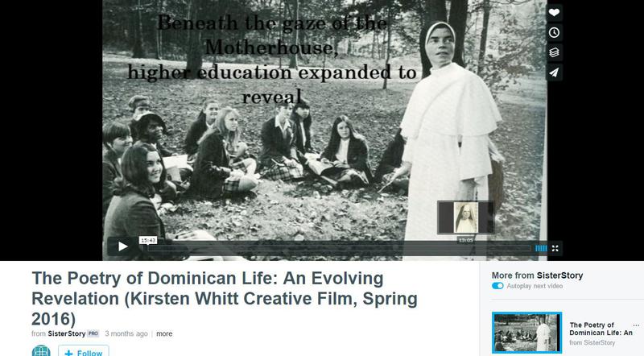This screenshot has width=644, height=356.
Task: Open options menu for sidebar video
Action: tap(636, 325)
